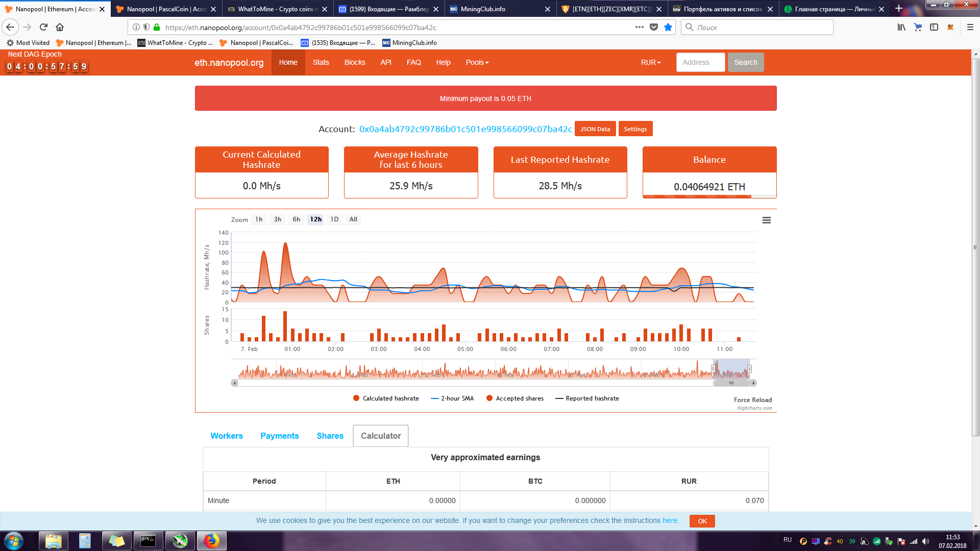
Task: Click the Search button
Action: (746, 62)
